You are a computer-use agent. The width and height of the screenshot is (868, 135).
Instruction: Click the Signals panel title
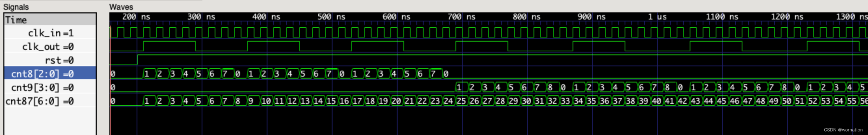[16, 7]
